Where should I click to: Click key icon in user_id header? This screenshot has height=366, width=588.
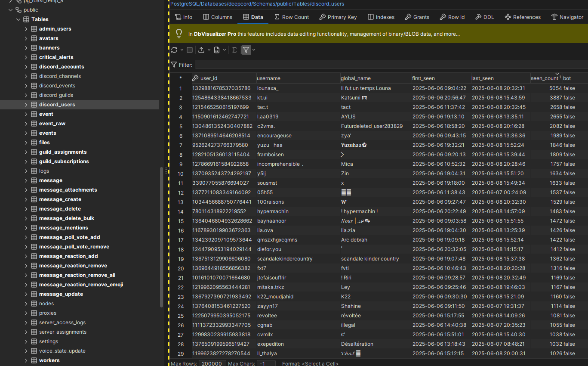pyautogui.click(x=195, y=78)
